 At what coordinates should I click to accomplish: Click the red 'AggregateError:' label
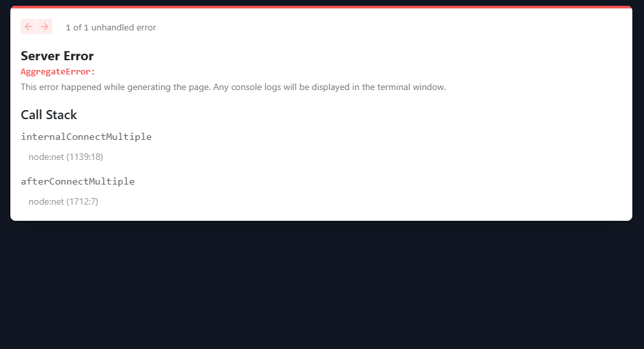click(58, 71)
